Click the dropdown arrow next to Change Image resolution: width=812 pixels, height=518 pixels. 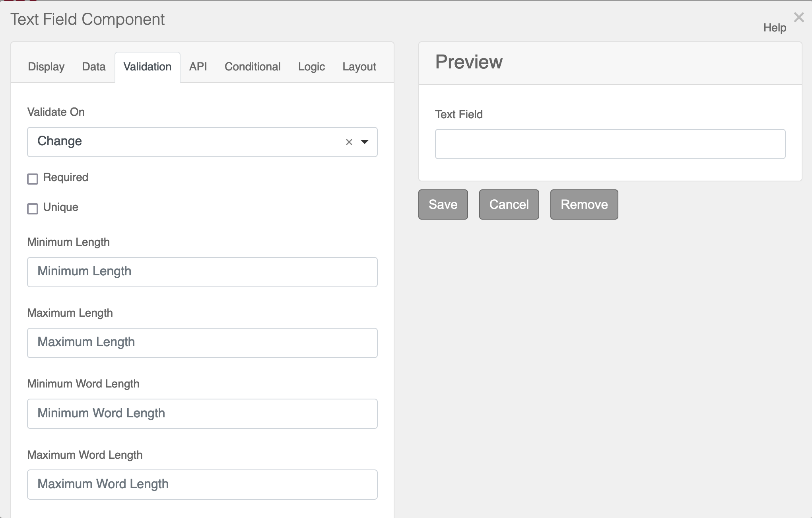pyautogui.click(x=365, y=142)
